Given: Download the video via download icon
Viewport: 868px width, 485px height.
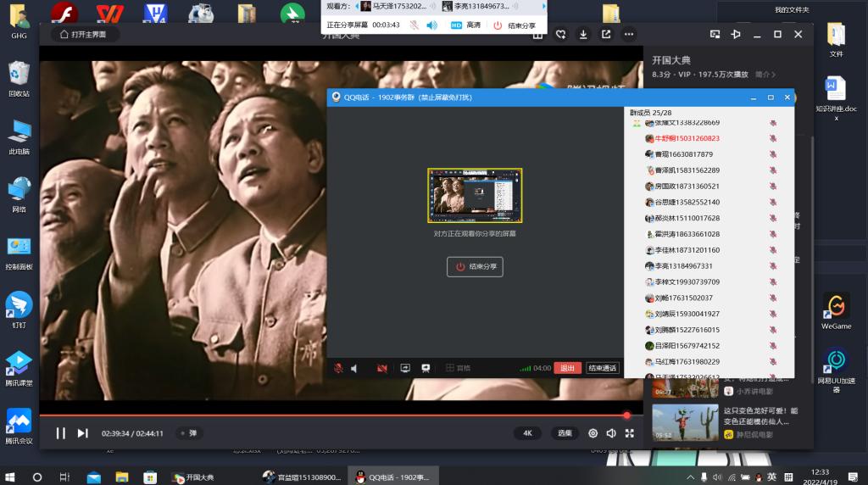Looking at the screenshot, I should point(583,34).
